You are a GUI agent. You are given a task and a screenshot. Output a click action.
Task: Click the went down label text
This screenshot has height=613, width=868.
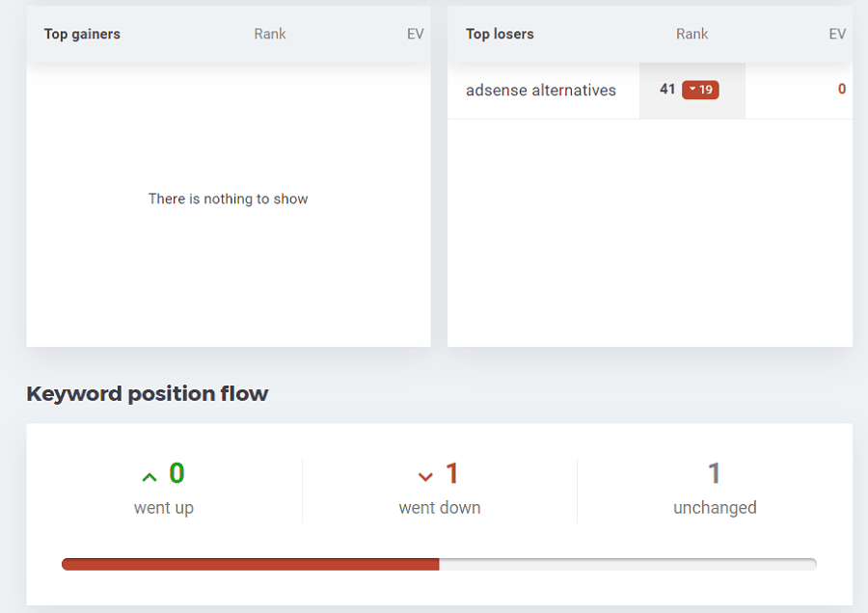click(440, 507)
